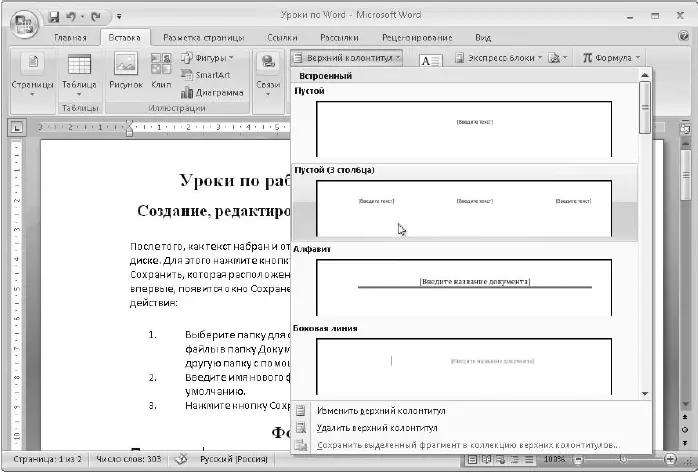The image size is (698, 473).
Task: Switch to Outline view button
Action: click(x=515, y=459)
